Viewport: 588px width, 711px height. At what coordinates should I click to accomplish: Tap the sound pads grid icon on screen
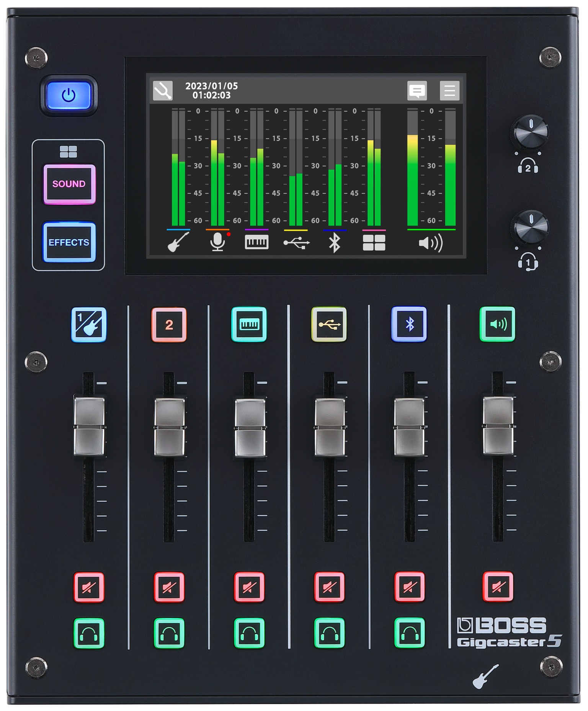click(374, 243)
